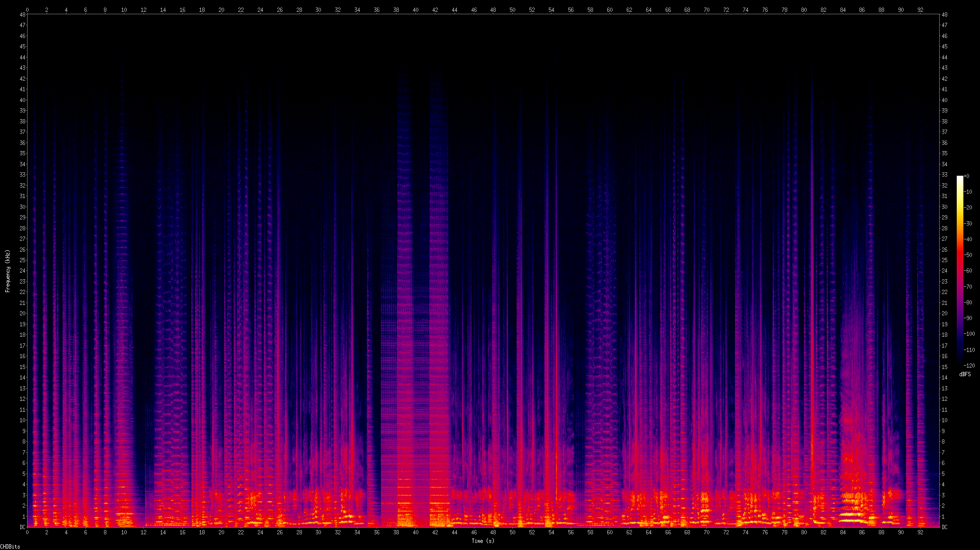This screenshot has height=550, width=980.
Task: Select the "-30" value on the dBFS scale
Action: pos(968,224)
